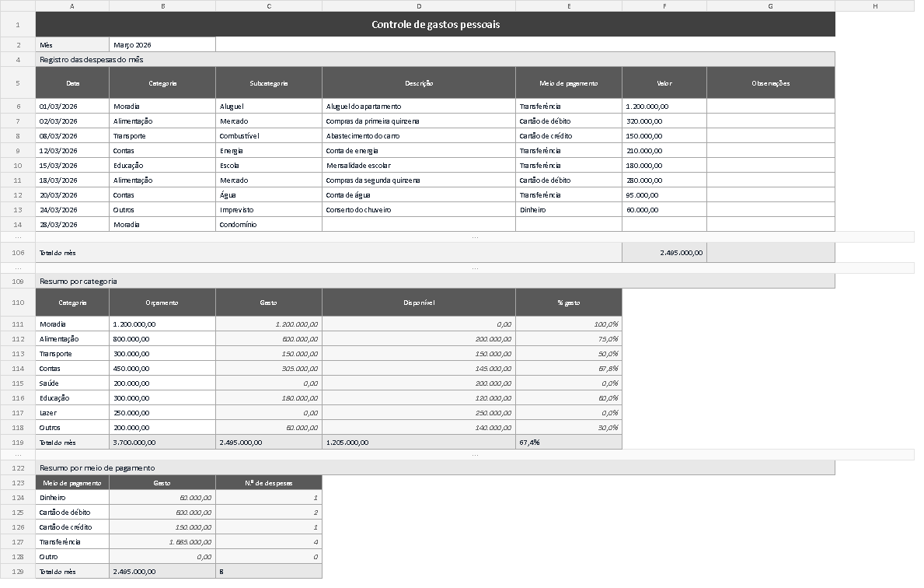
Task: Click the "Condomínio" subcategory cell
Action: [x=269, y=224]
